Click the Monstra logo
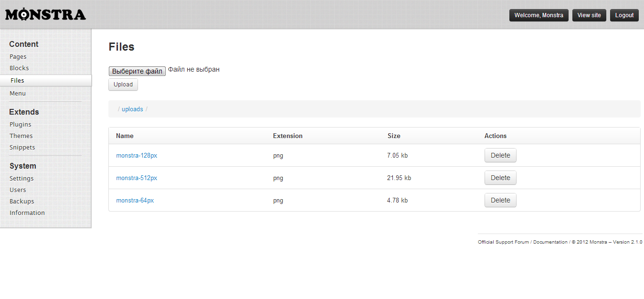The height and width of the screenshot is (299, 644). (x=45, y=15)
